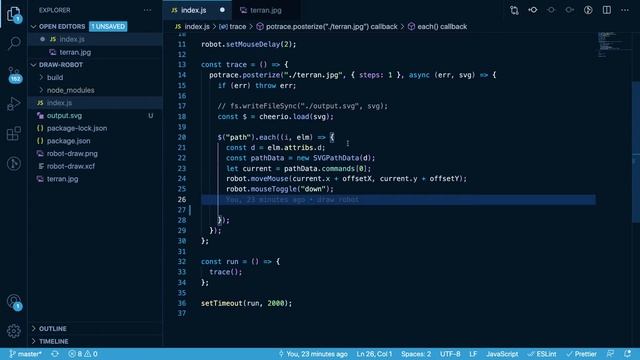Open the Run and Debug view
This screenshot has width=640, height=360.
coord(14,104)
